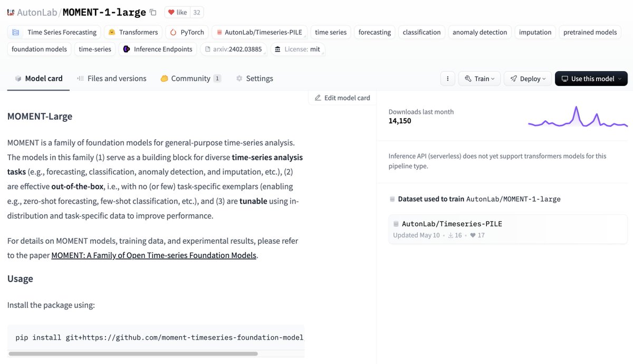The image size is (633, 364).
Task: Click the PyTorch flame icon
Action: coord(174,32)
